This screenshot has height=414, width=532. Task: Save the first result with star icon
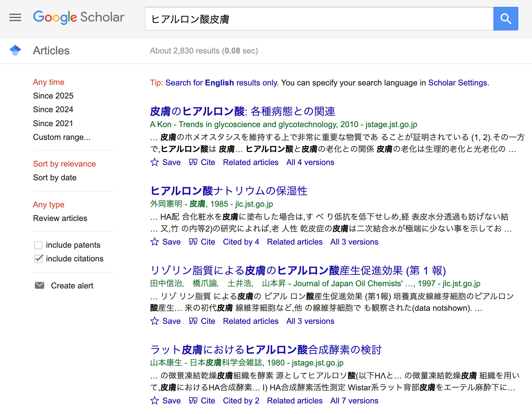[155, 162]
